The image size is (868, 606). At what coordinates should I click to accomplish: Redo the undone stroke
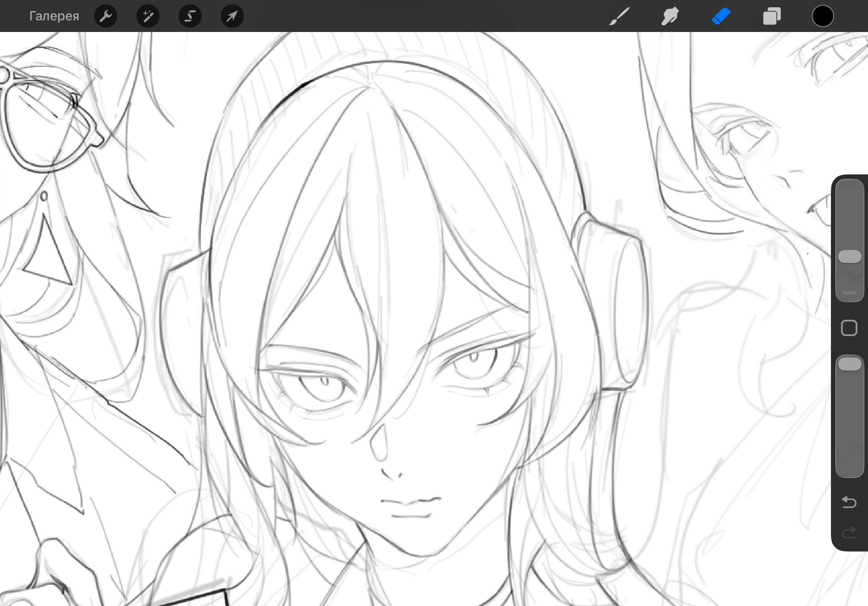pos(849,533)
